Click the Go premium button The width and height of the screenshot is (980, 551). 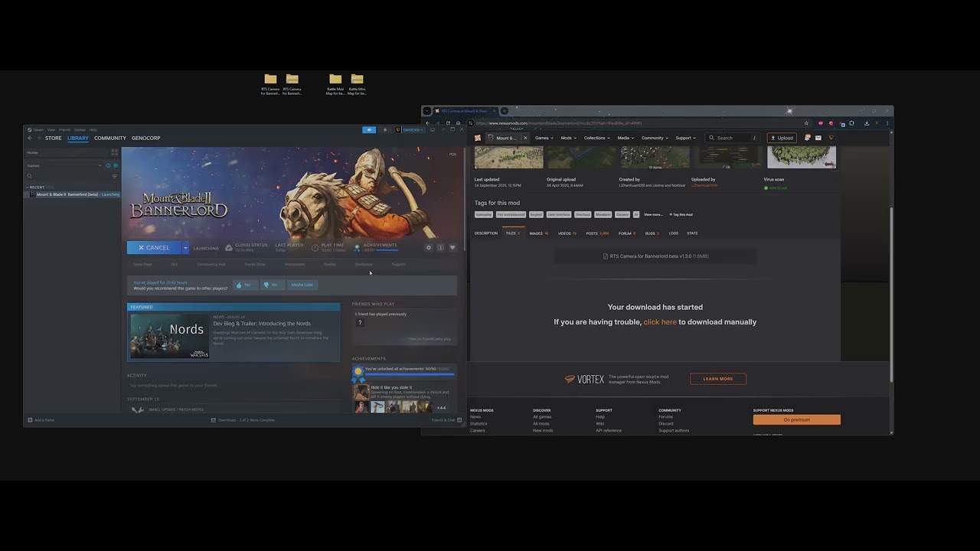(796, 419)
